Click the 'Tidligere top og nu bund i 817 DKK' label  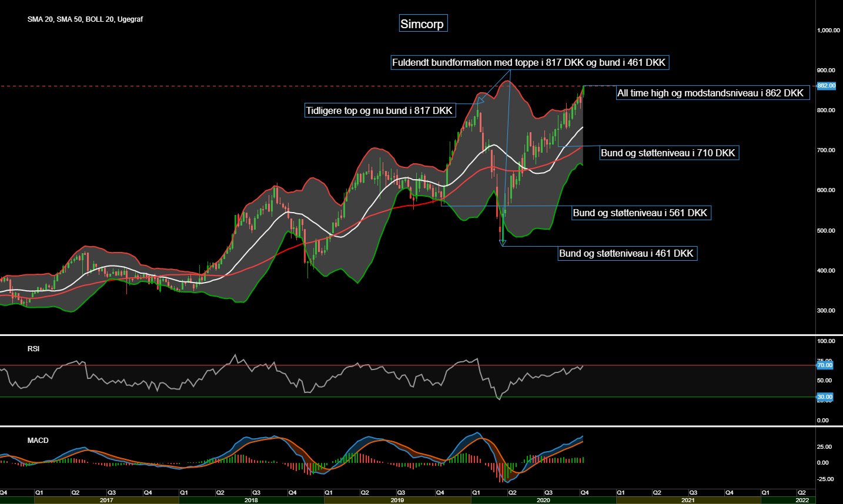(380, 110)
